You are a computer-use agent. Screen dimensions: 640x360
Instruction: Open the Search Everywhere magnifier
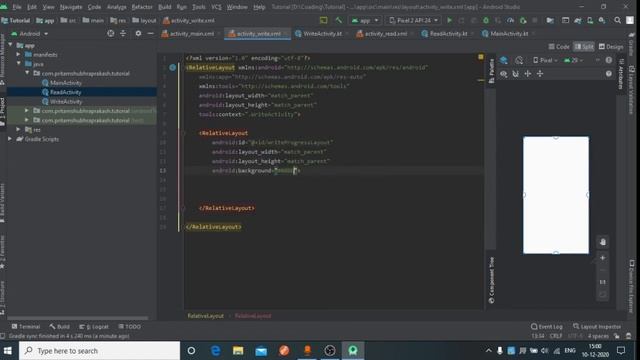[617, 20]
